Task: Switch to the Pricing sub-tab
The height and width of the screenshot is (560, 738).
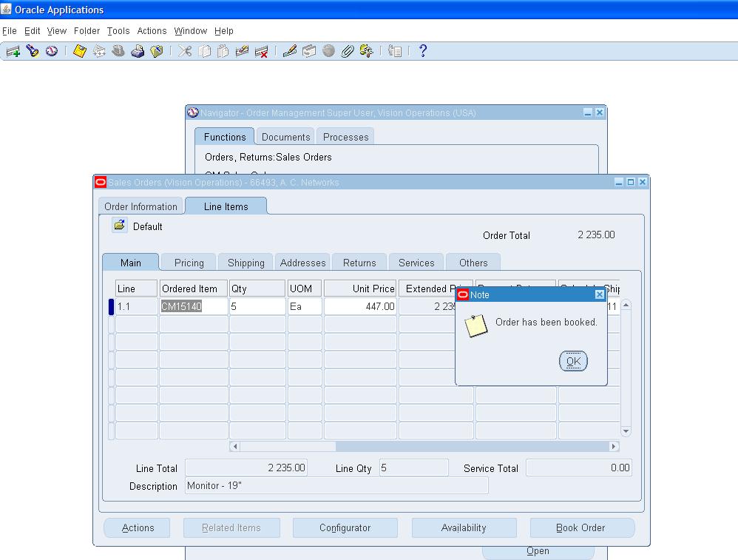Action: pyautogui.click(x=189, y=263)
